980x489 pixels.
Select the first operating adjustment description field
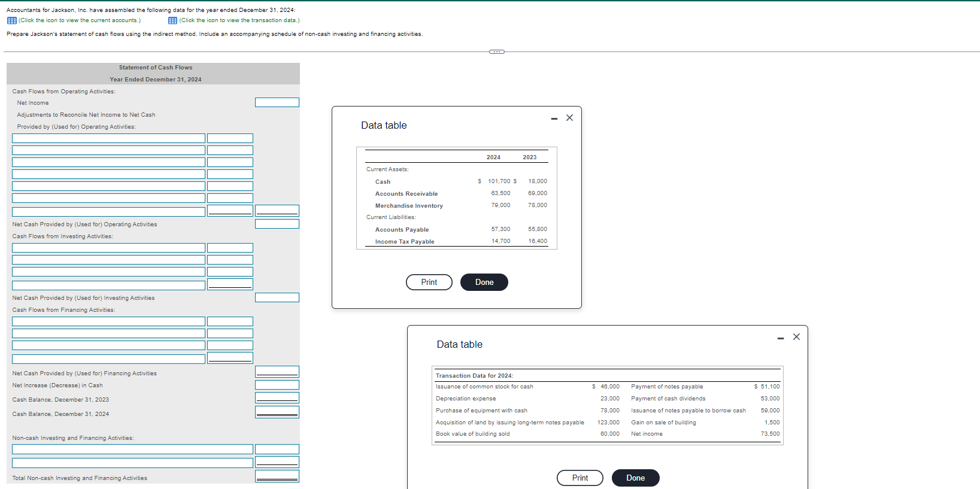108,138
